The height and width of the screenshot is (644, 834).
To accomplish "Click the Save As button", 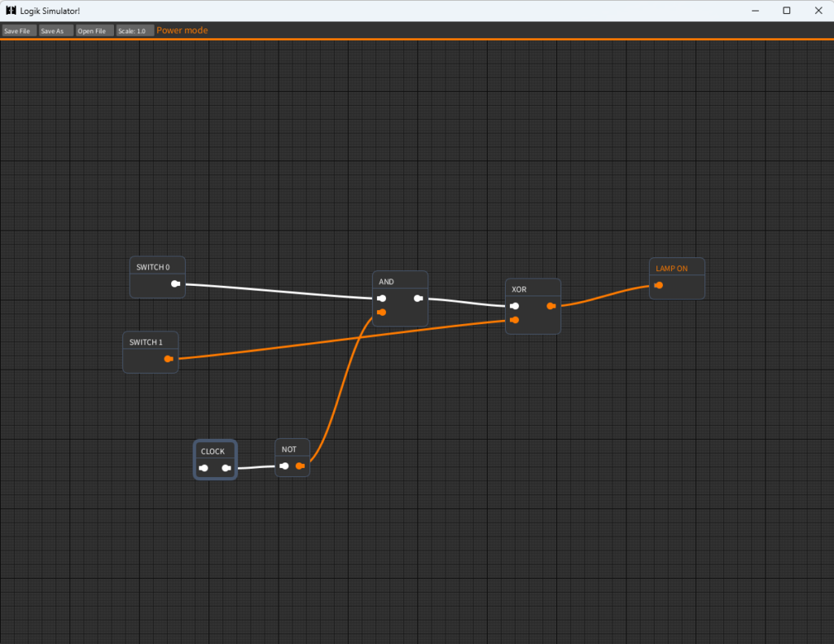I will click(x=55, y=31).
